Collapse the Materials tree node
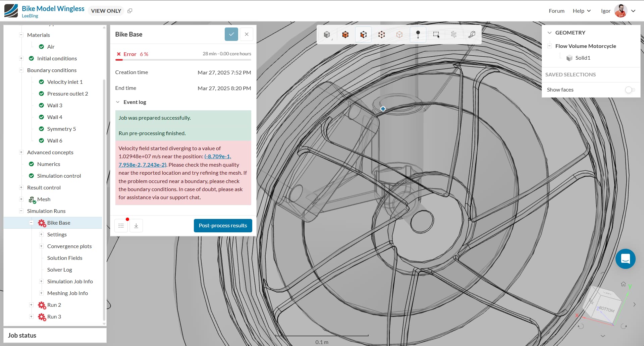Image resolution: width=644 pixels, height=346 pixels. click(21, 35)
